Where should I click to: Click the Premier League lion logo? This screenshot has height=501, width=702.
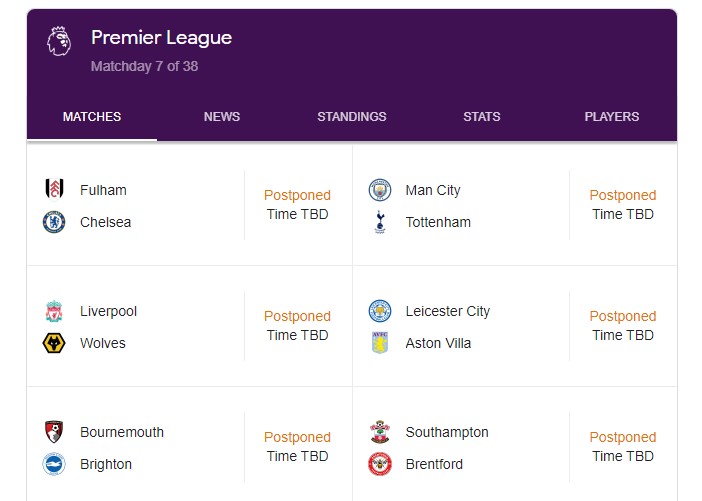(x=59, y=41)
